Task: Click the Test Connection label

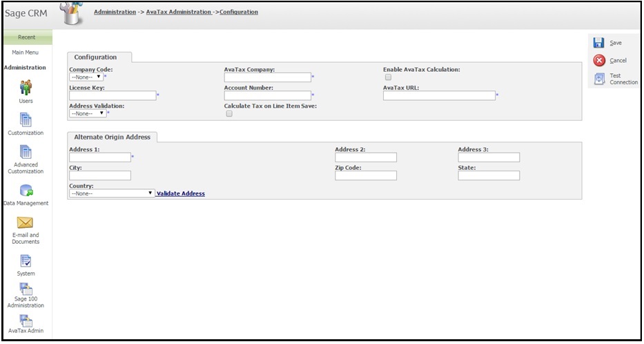Action: tap(623, 79)
